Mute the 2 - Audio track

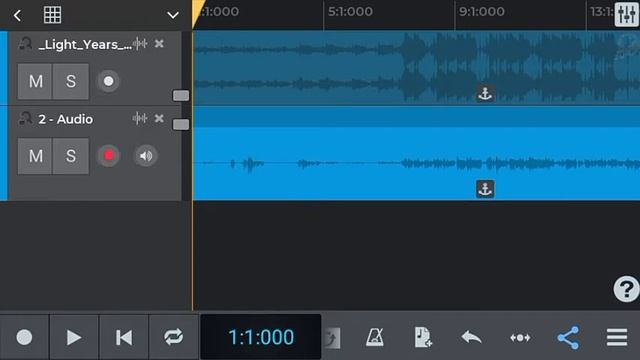35,156
